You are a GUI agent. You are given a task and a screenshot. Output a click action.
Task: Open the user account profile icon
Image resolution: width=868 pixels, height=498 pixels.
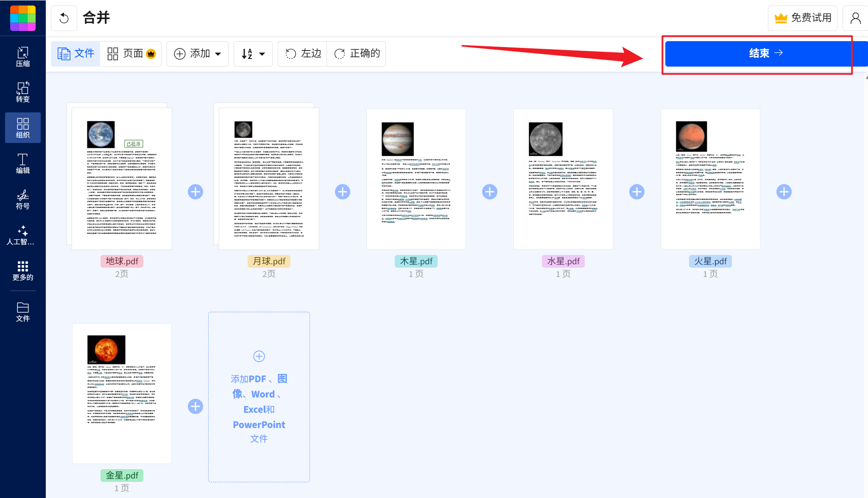(x=855, y=18)
